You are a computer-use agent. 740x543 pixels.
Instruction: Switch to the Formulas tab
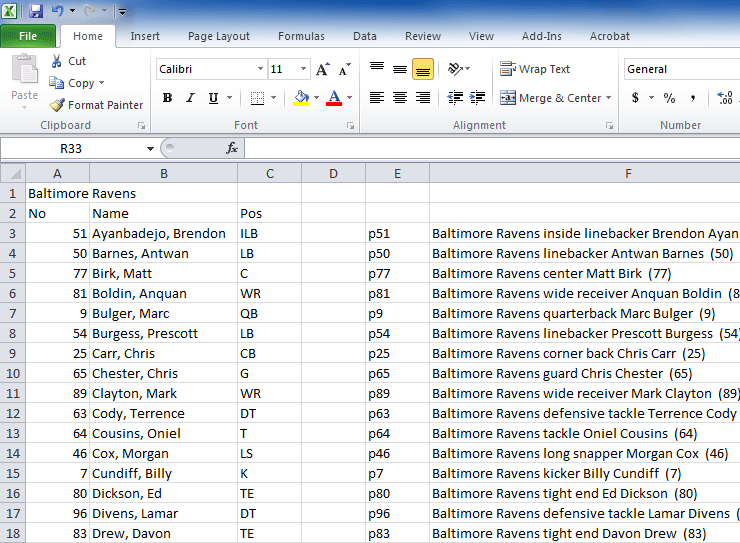point(301,36)
